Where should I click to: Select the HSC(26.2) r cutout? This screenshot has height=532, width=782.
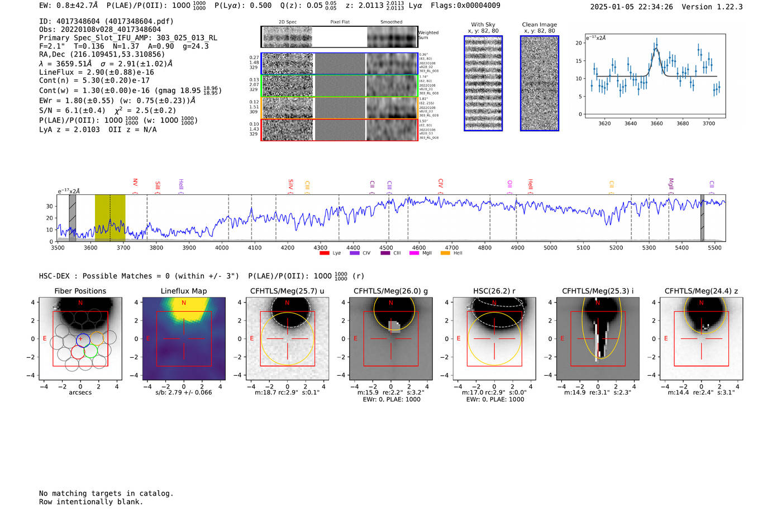pos(494,339)
